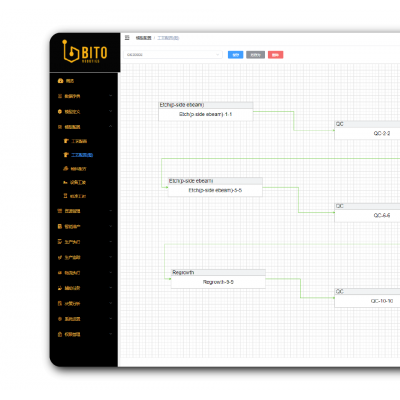Click the gray button in the toolbar

click(255, 55)
